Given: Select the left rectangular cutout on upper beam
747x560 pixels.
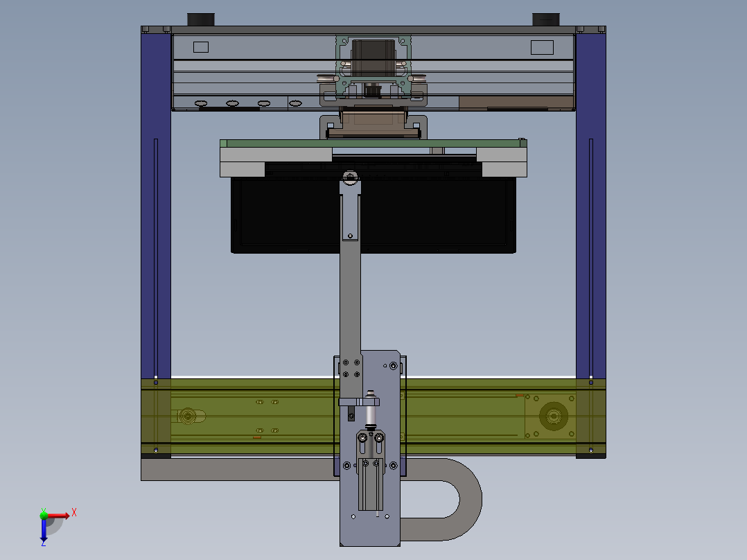Looking at the screenshot, I should click(200, 47).
